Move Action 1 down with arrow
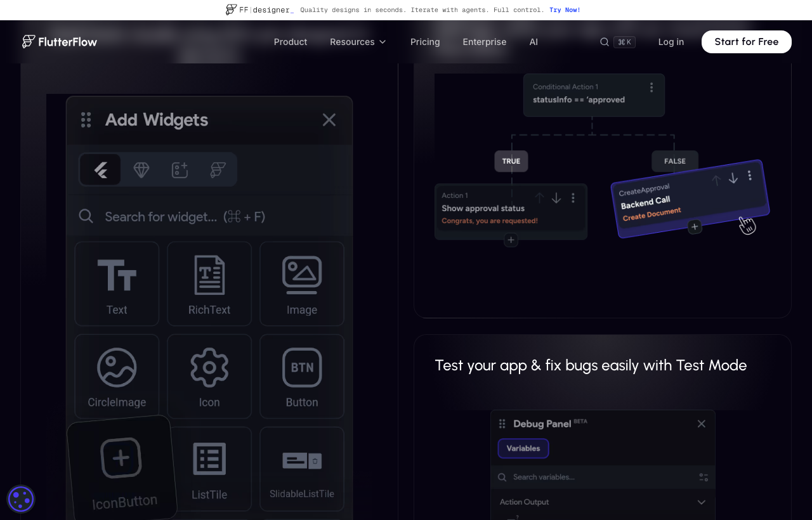The height and width of the screenshot is (520, 812). pyautogui.click(x=556, y=198)
